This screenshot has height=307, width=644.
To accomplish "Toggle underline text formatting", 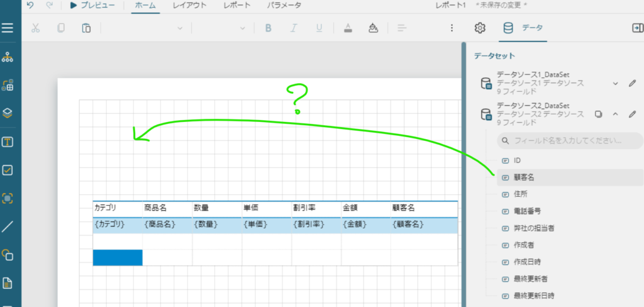I will [319, 28].
